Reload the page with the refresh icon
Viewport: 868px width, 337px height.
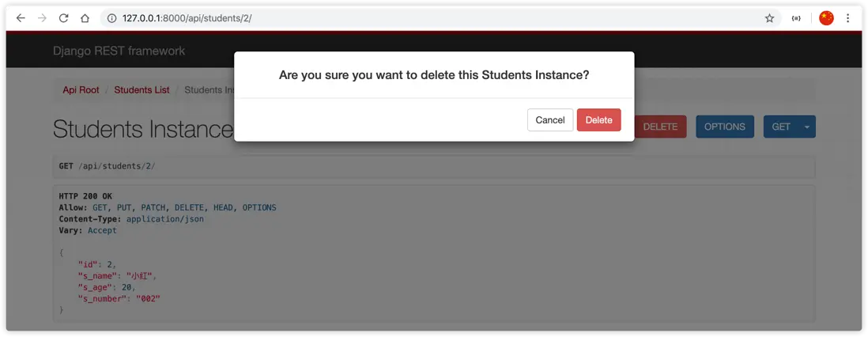pyautogui.click(x=63, y=18)
